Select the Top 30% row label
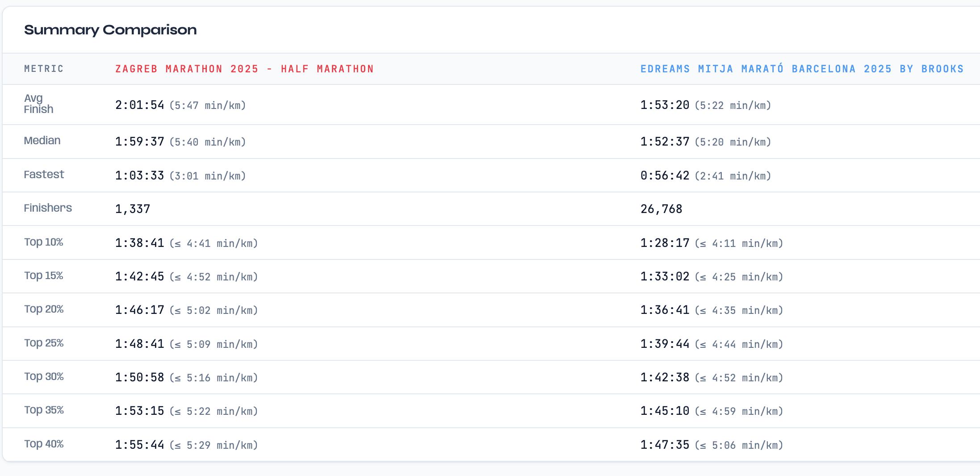This screenshot has height=476, width=980. point(44,376)
